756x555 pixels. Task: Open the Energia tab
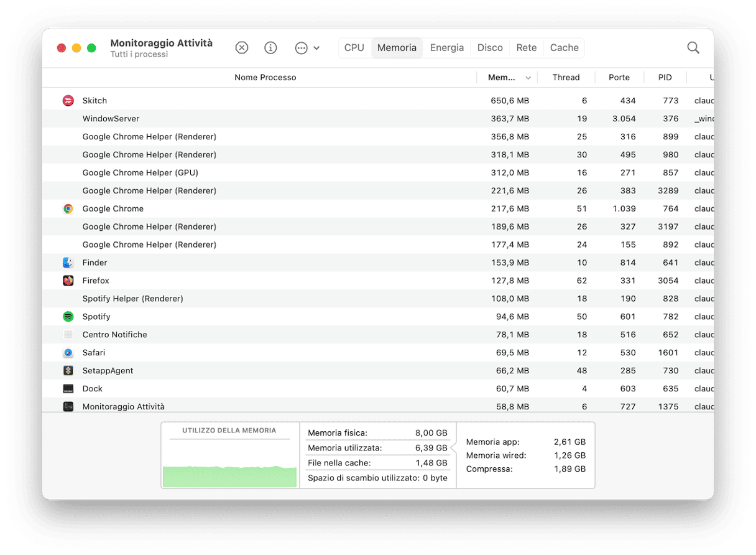pos(447,48)
